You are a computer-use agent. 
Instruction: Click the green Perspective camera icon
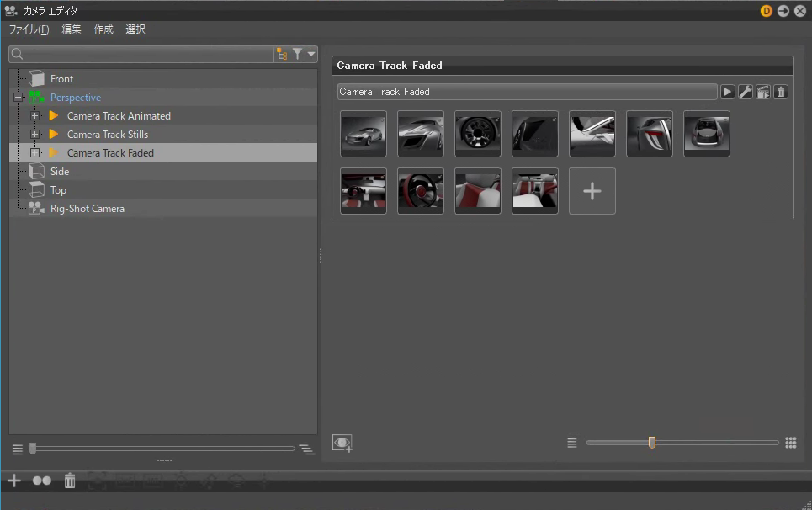(x=36, y=98)
